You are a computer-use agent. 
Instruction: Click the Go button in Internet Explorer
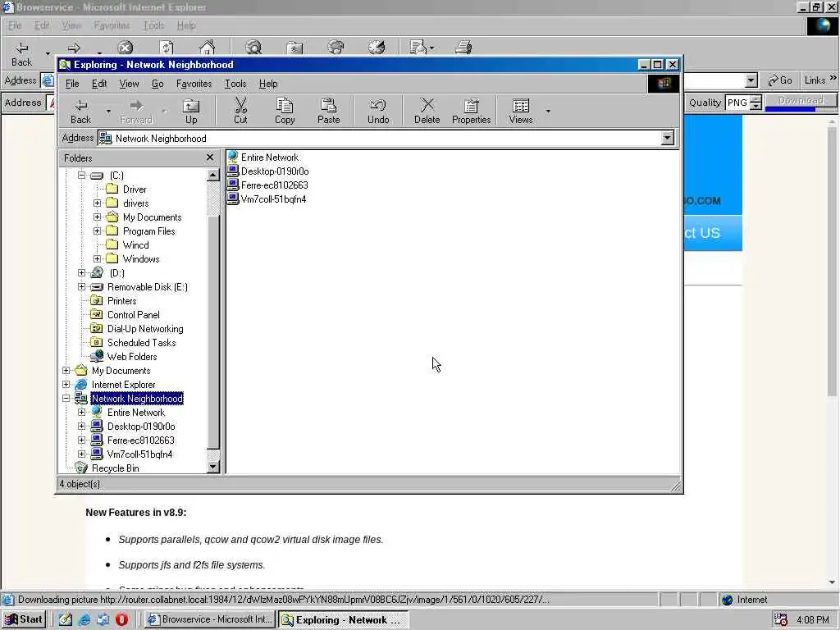tap(780, 80)
